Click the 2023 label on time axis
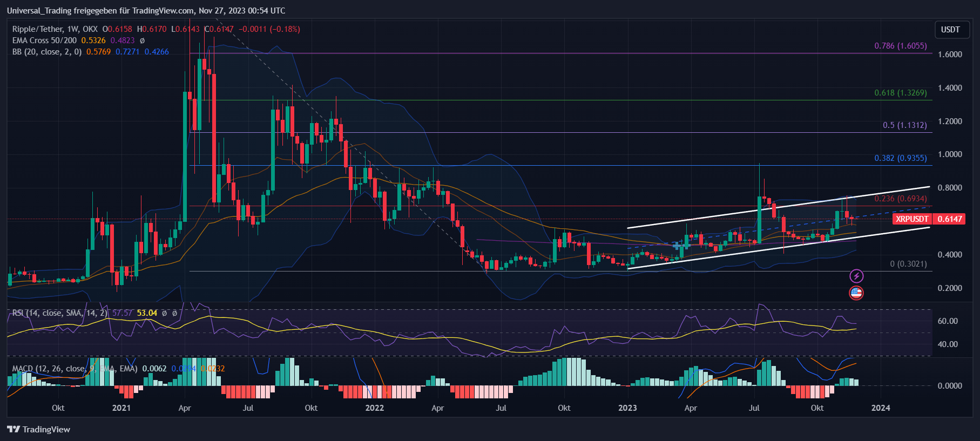The image size is (980, 441). pos(627,408)
